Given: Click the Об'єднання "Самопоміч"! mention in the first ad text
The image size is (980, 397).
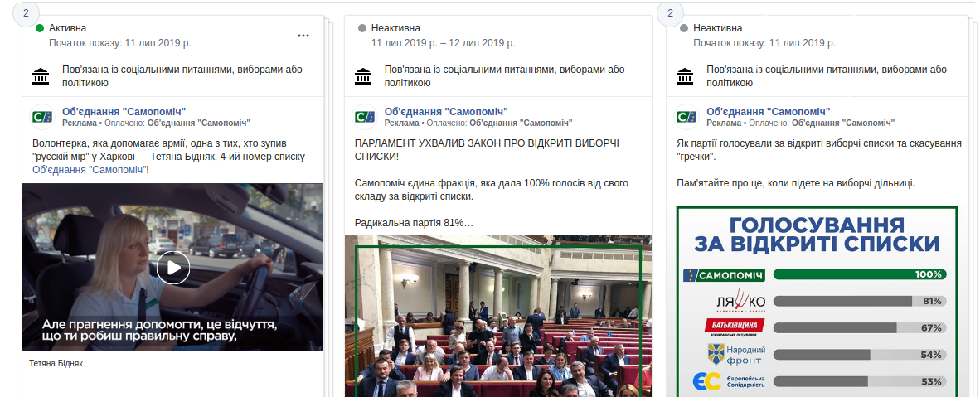Looking at the screenshot, I should (x=90, y=169).
